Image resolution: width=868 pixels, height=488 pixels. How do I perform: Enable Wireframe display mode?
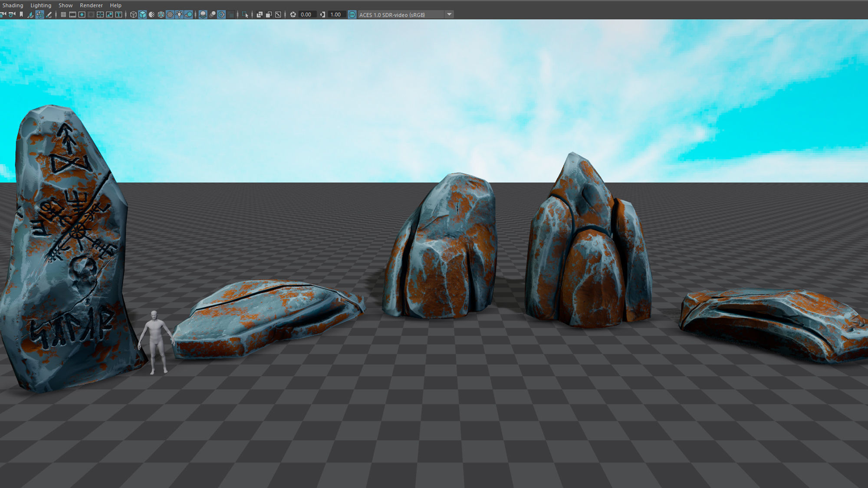coord(133,14)
